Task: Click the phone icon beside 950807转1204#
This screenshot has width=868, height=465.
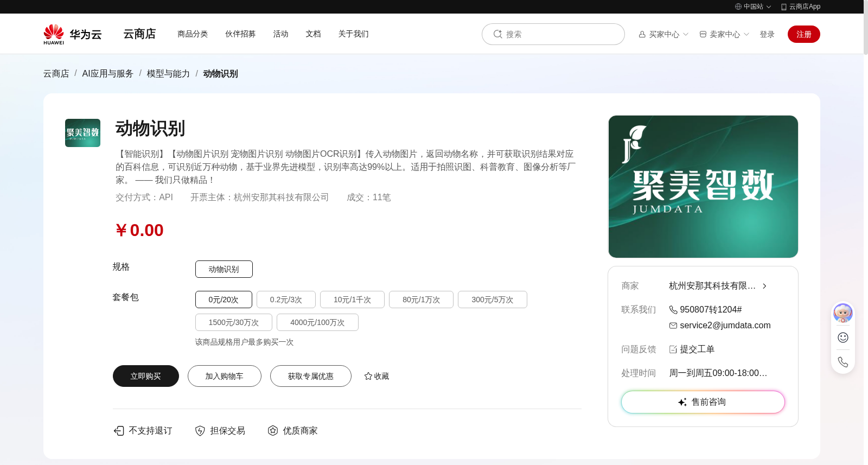Action: (673, 310)
